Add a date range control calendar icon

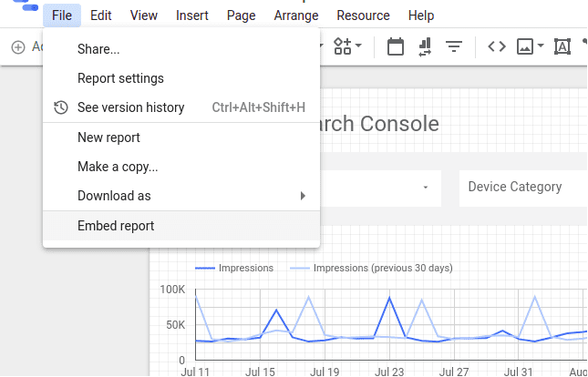point(396,46)
